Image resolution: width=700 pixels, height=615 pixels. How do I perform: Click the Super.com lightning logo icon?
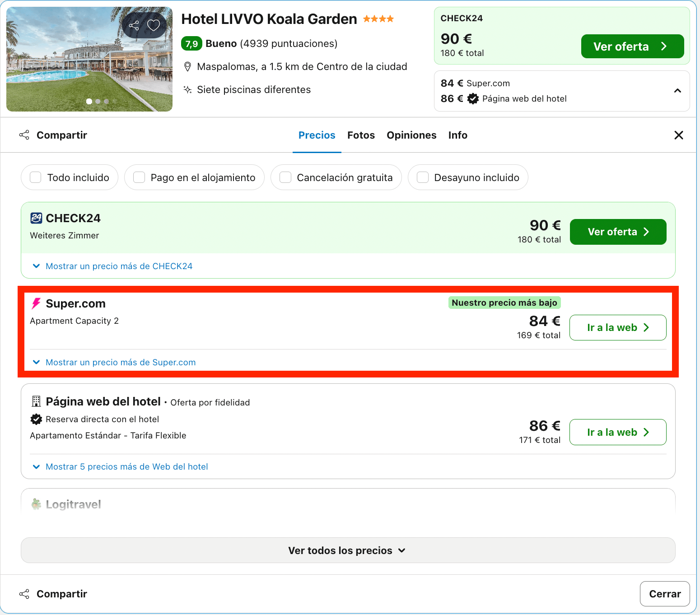click(36, 303)
